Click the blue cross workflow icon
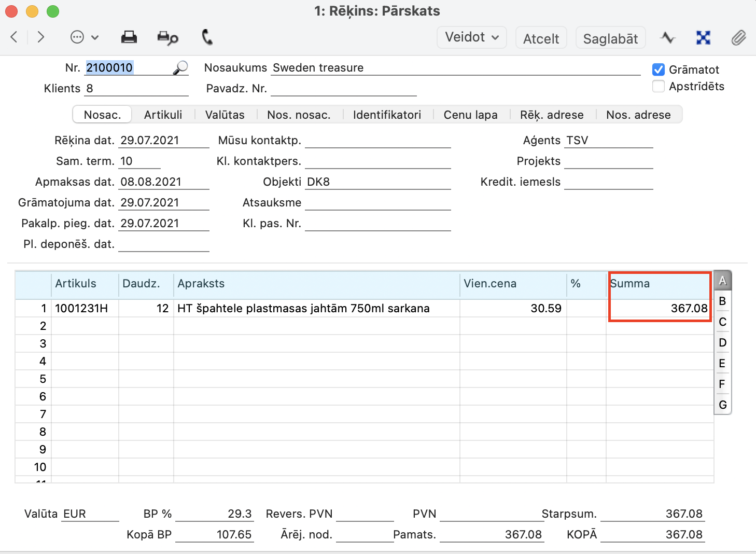The image size is (756, 554). click(x=703, y=38)
